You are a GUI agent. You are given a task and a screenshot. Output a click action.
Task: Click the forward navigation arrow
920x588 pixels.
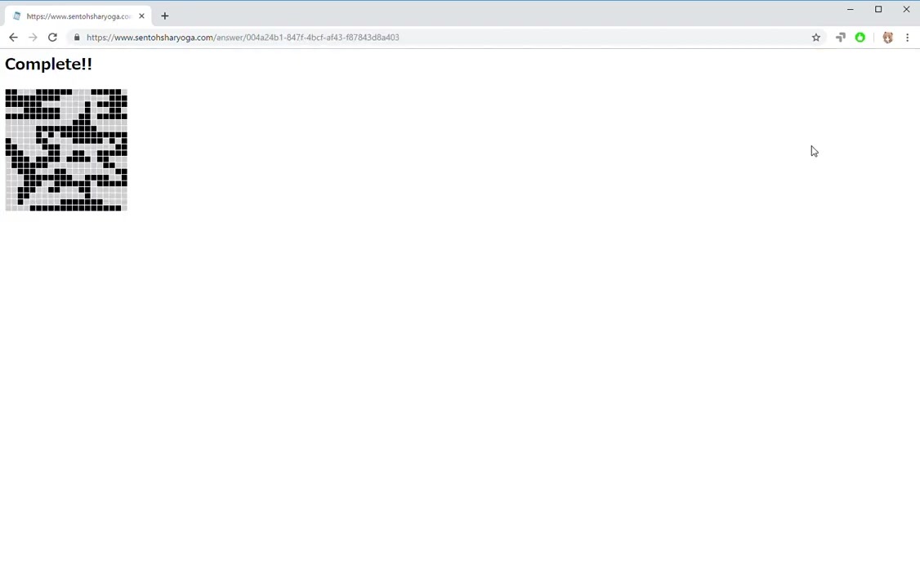tap(33, 37)
